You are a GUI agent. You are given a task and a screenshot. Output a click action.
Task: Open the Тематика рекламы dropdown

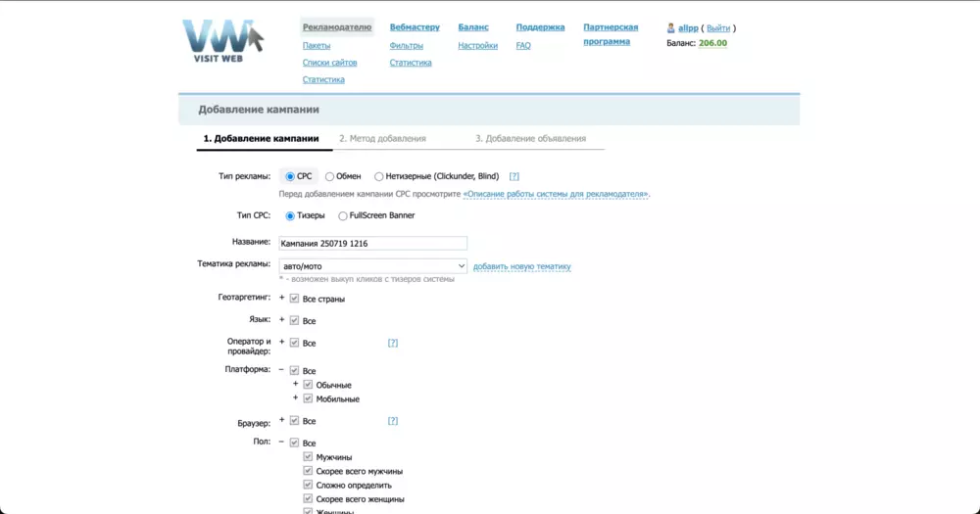(x=372, y=266)
